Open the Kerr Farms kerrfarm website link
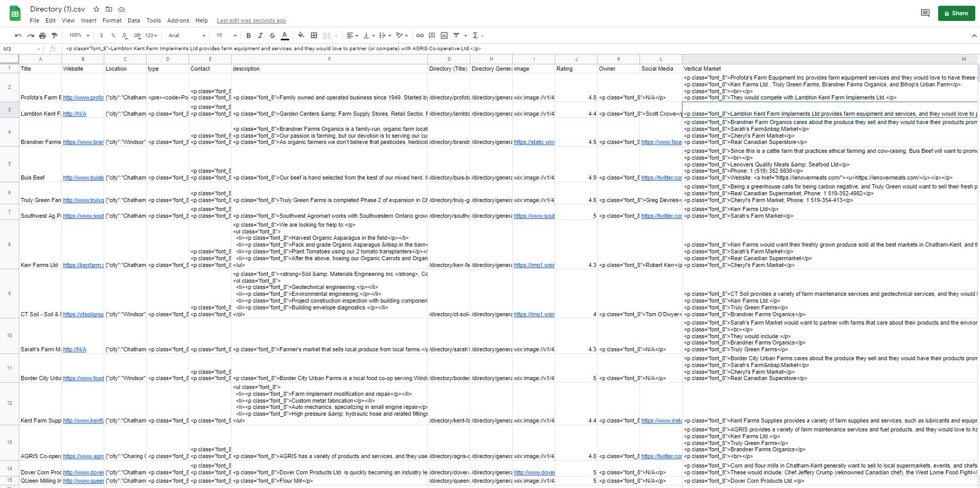980x488 pixels. point(83,265)
